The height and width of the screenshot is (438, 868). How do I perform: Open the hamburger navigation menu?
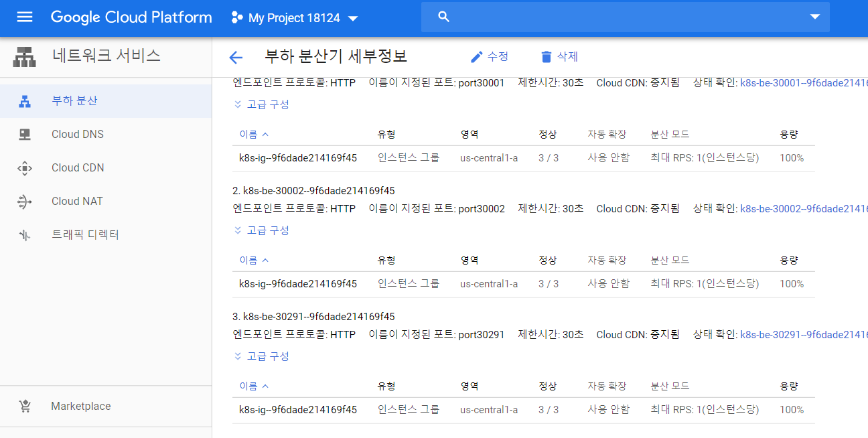coord(25,17)
